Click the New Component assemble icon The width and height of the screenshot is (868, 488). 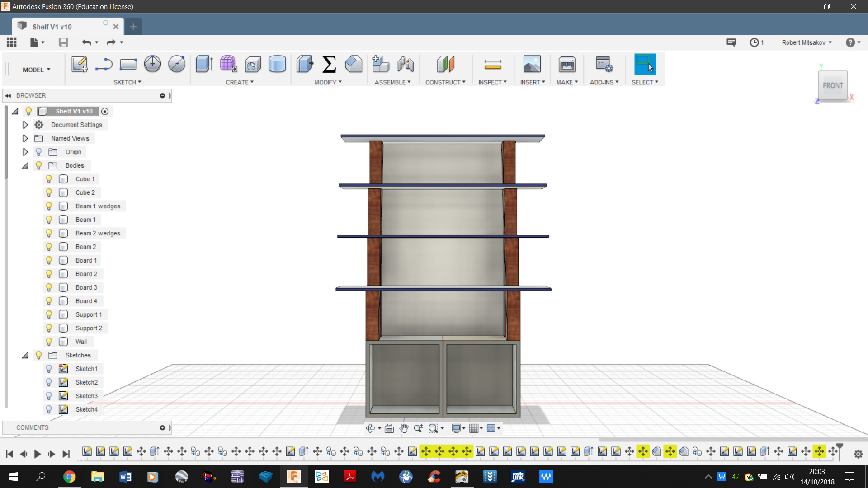point(381,64)
